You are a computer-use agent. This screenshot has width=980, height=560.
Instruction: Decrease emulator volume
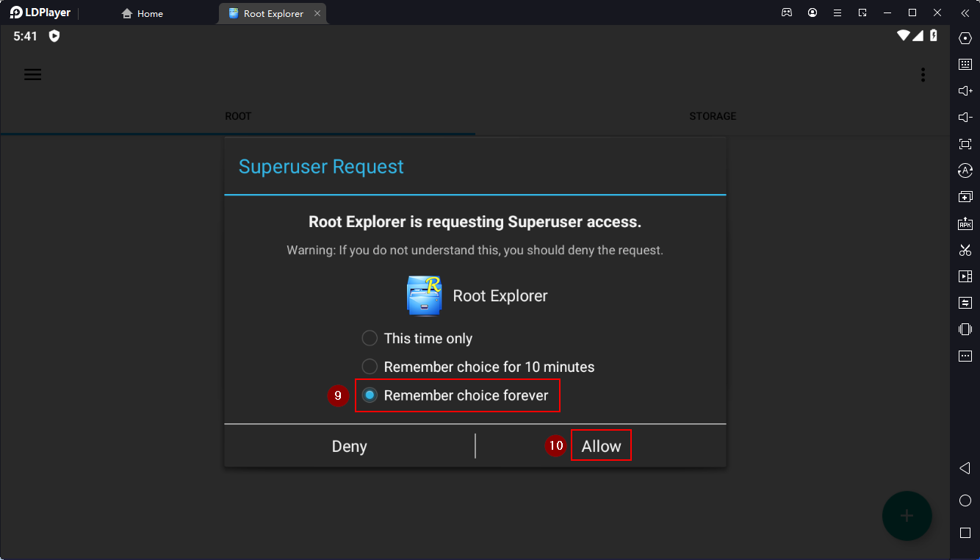(965, 118)
